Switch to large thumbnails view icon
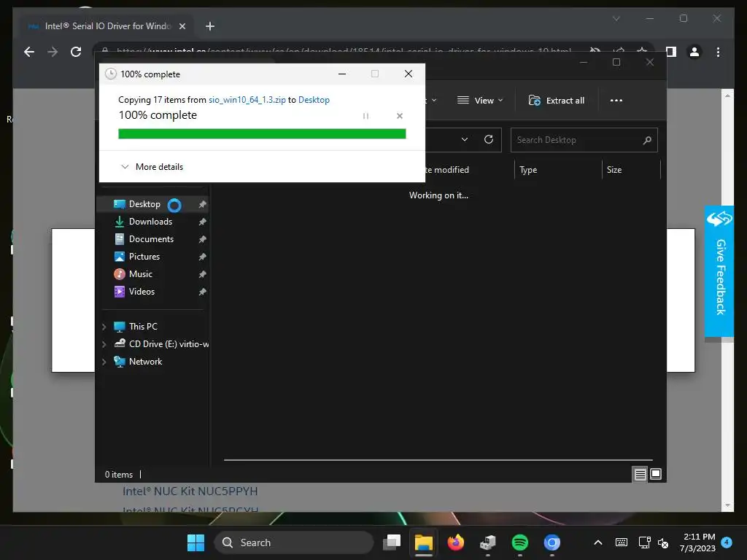The image size is (747, 560). click(656, 474)
